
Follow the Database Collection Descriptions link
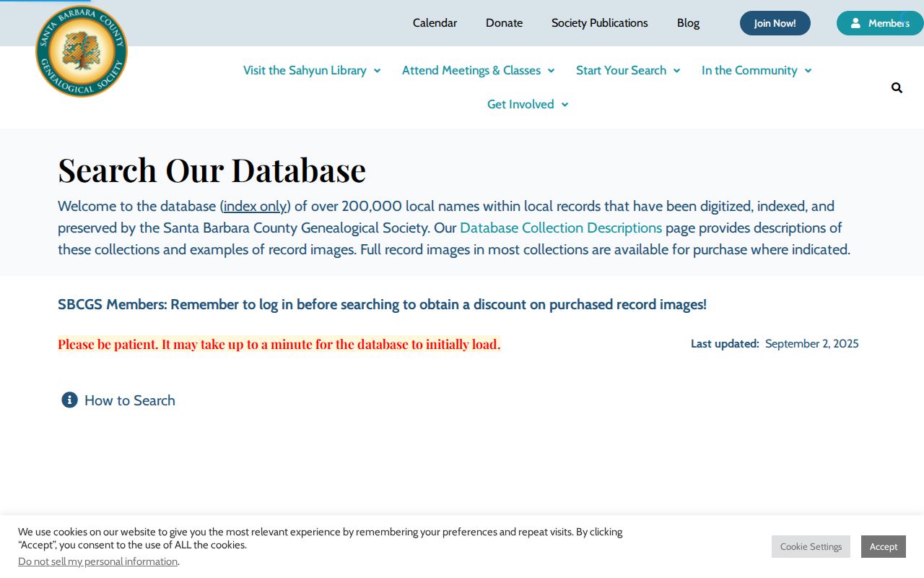point(561,228)
